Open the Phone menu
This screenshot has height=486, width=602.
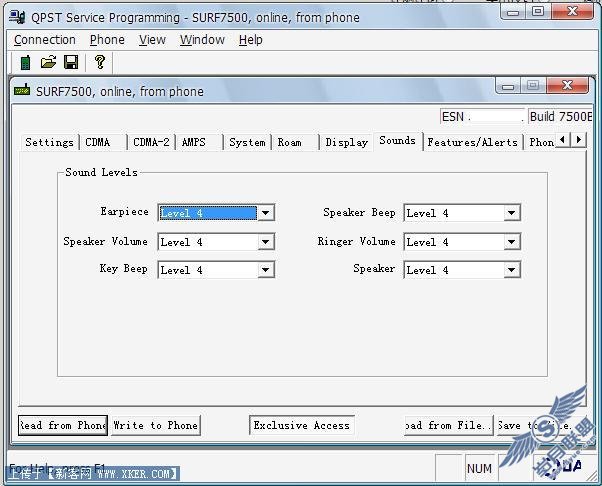click(107, 40)
